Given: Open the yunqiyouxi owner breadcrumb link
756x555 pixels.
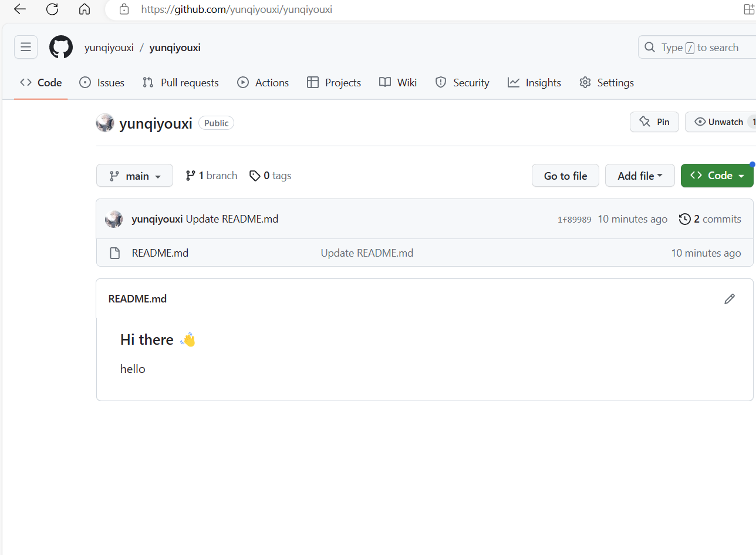Looking at the screenshot, I should tap(109, 48).
